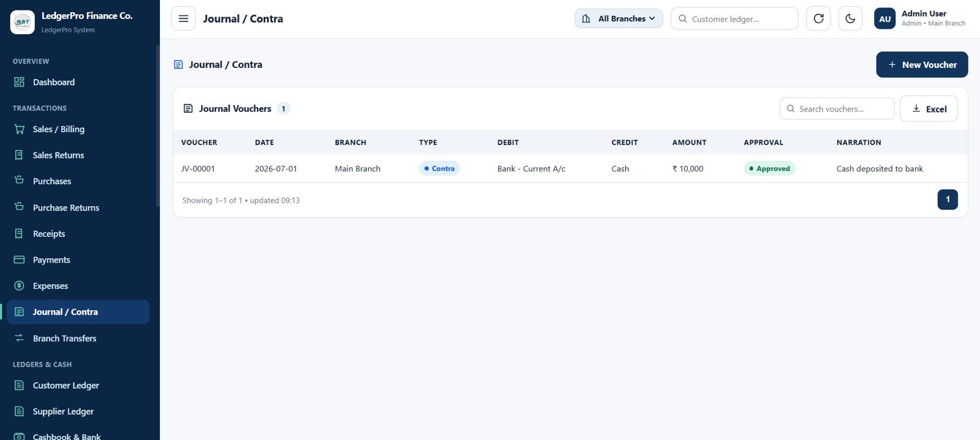980x440 pixels.
Task: Click Bank - Current A/c debit cell
Action: (x=531, y=169)
